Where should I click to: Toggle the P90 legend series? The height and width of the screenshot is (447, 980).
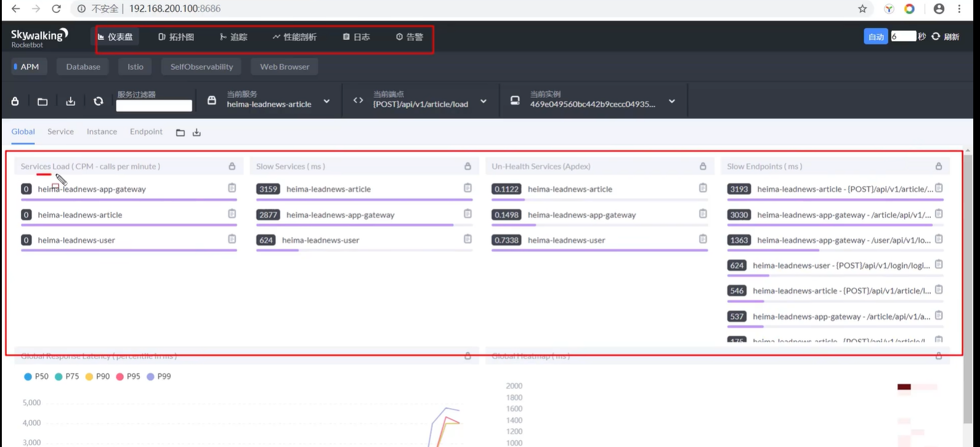pos(97,376)
